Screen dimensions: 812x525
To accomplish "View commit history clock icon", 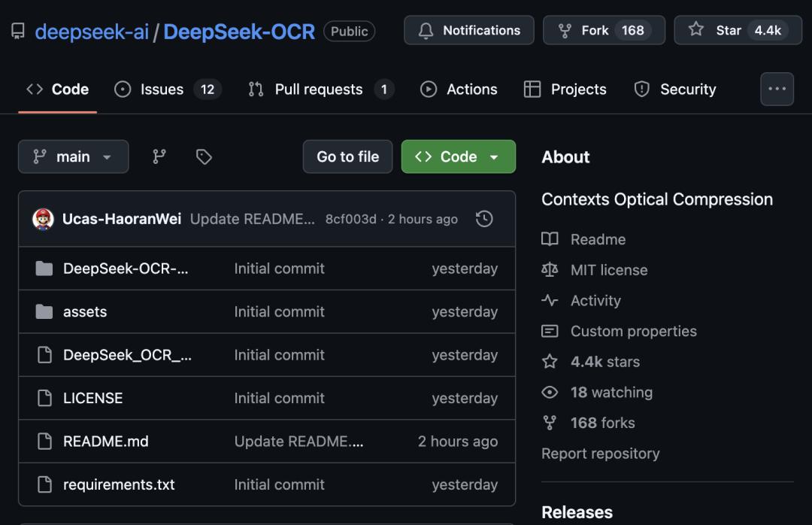I will 485,219.
